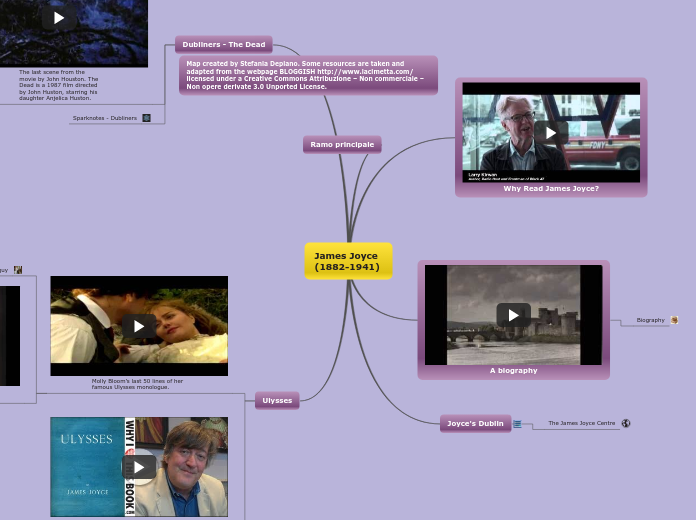
Task: Open the icon beside the Biography node
Action: (x=674, y=320)
